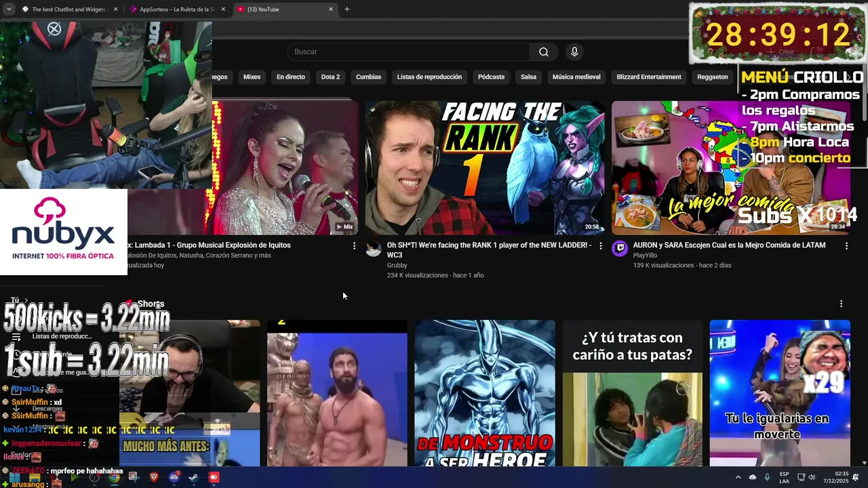Open FACING THE RANK 1 thumbnail
This screenshot has width=868, height=488.
pyautogui.click(x=485, y=167)
